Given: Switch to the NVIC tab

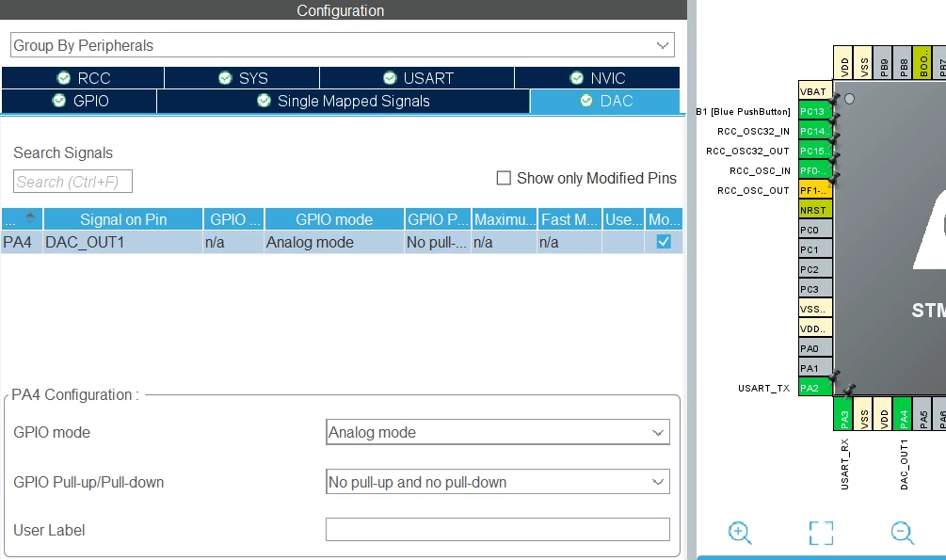Looking at the screenshot, I should [598, 78].
